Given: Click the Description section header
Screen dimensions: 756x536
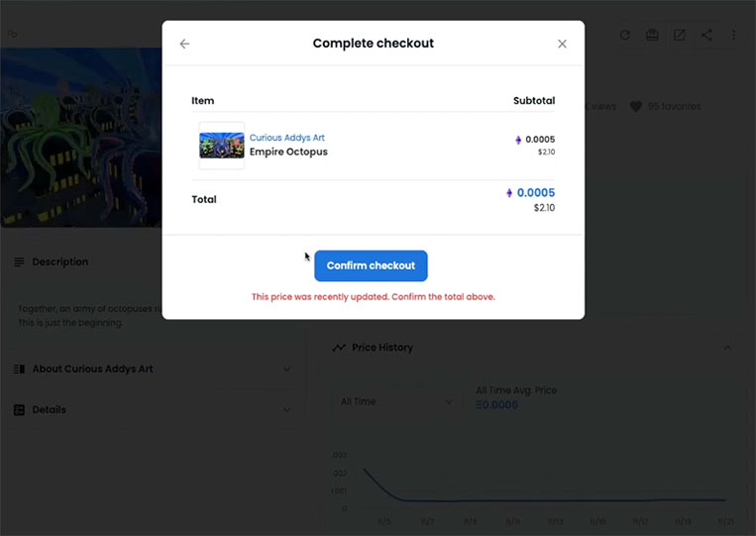Looking at the screenshot, I should [60, 262].
